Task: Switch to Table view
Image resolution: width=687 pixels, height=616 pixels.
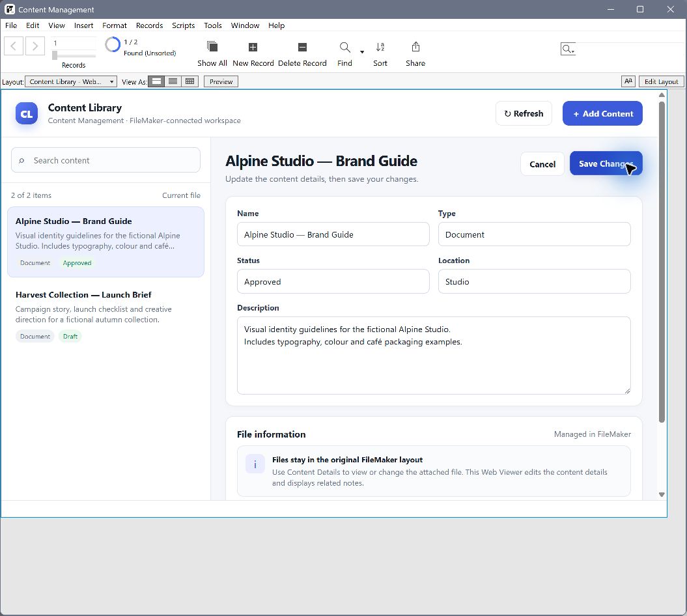Action: [189, 81]
